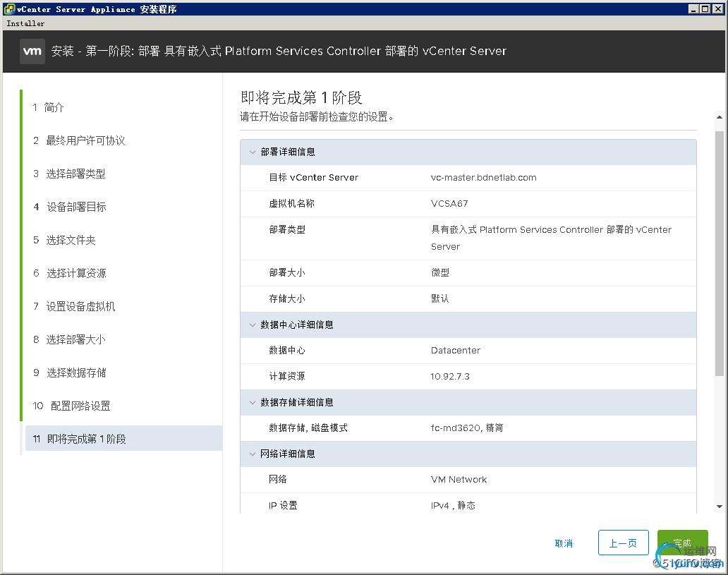Click the scrollbar up arrow
This screenshot has height=575, width=728.
tap(719, 117)
